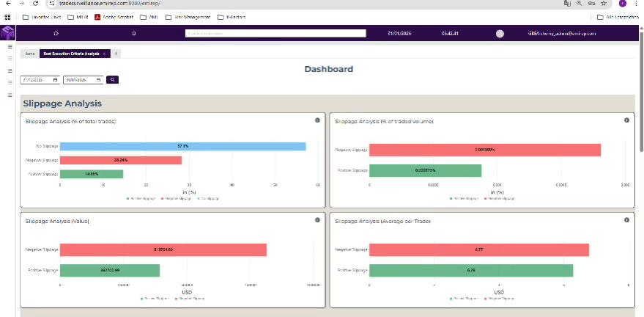Open info icon on Slippage Analysis (% of traded volume)
Image resolution: width=644 pixels, height=317 pixels.
[x=626, y=120]
